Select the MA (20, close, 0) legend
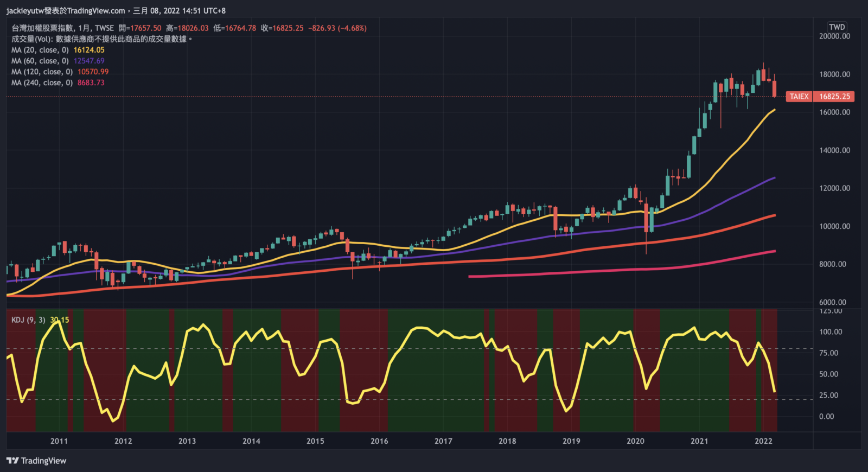The image size is (868, 472). point(40,50)
